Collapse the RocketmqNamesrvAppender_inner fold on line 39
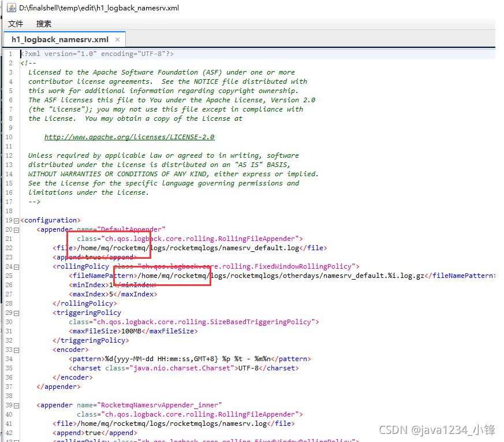 (x=16, y=406)
